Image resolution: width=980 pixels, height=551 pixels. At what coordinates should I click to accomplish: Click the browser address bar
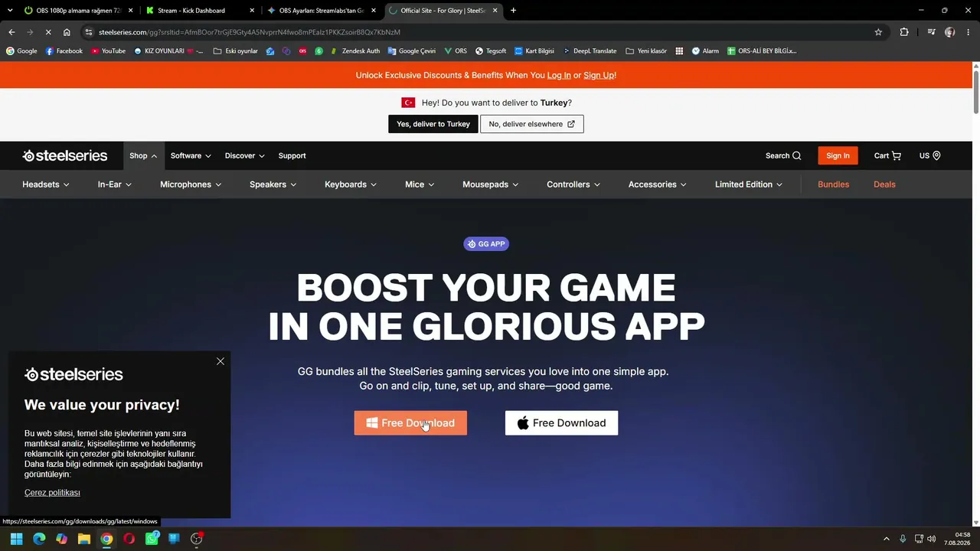[x=482, y=32]
